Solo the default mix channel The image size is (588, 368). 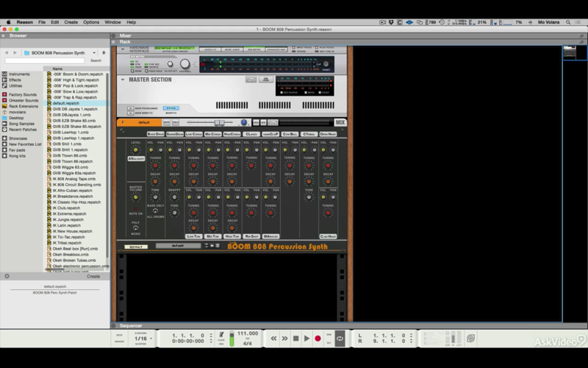pos(175,122)
